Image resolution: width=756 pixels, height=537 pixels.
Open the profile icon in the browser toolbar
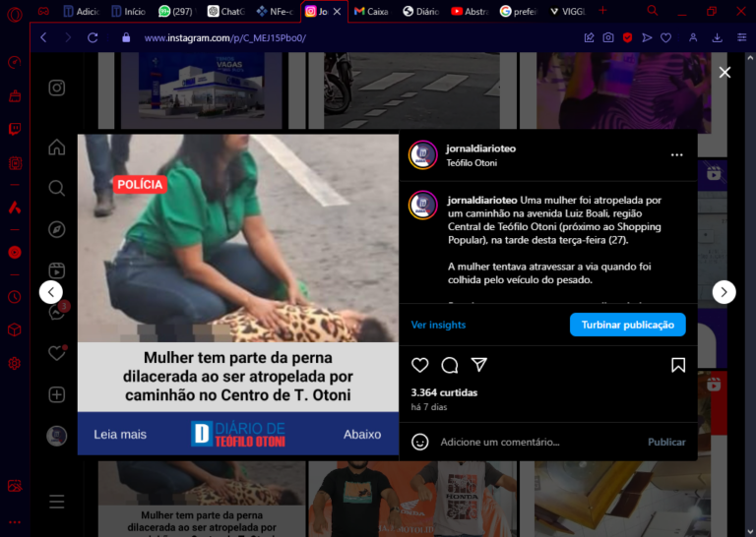693,37
